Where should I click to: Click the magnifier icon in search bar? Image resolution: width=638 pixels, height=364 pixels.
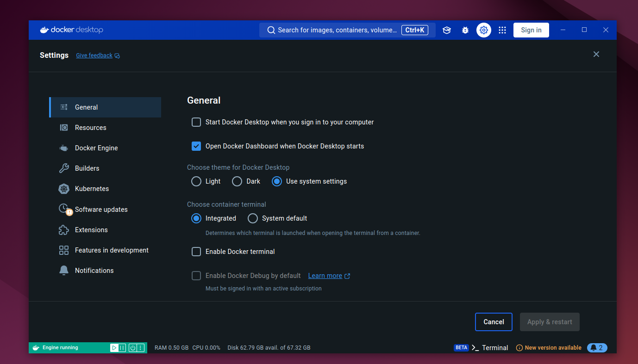pyautogui.click(x=271, y=30)
